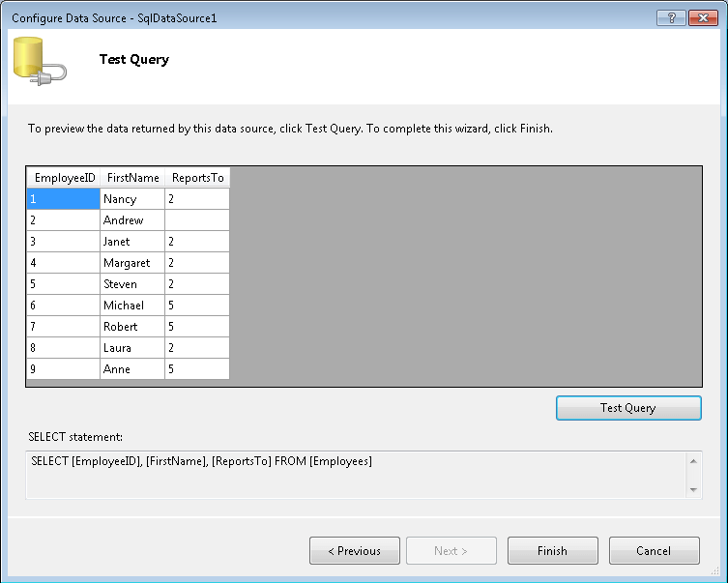
Task: Select the EmployeeID cell in Andrew's row
Action: (x=64, y=220)
